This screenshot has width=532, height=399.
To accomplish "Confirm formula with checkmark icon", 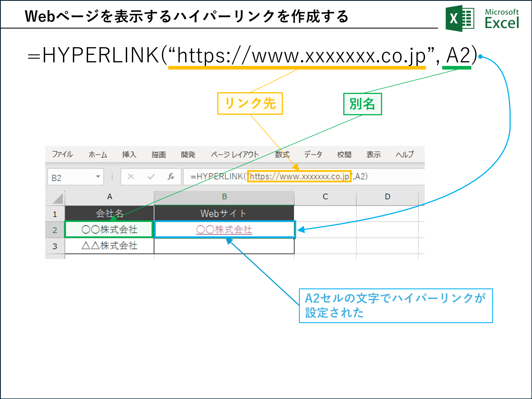I will click(x=151, y=177).
